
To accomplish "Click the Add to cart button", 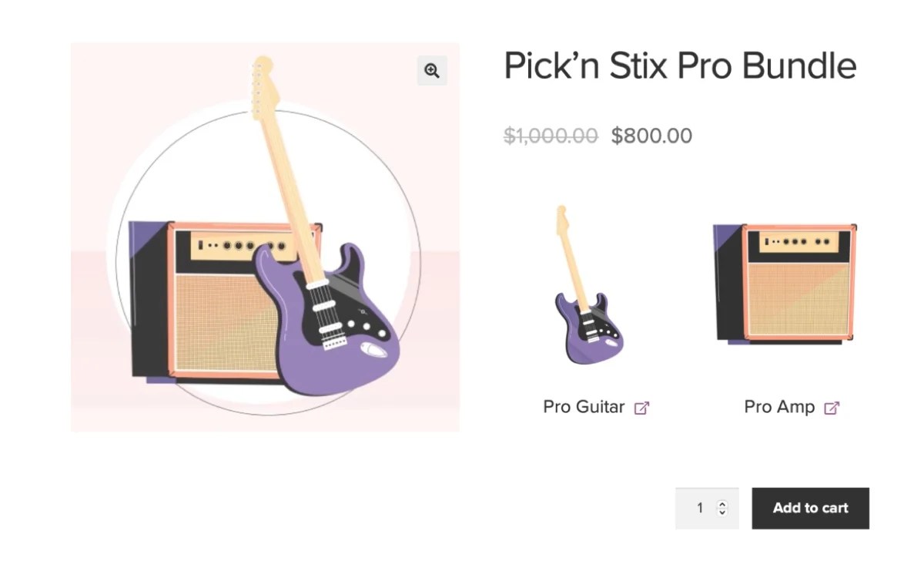I will tap(810, 508).
